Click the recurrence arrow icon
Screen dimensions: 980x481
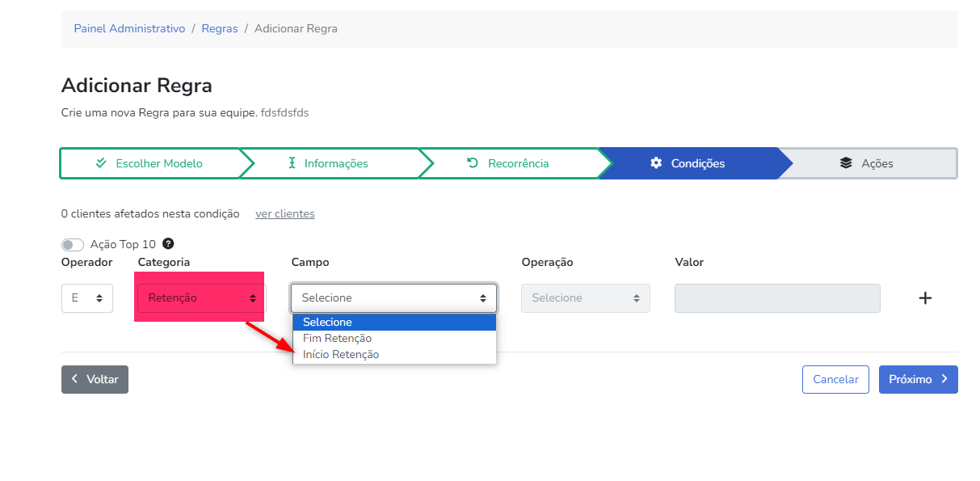[473, 163]
